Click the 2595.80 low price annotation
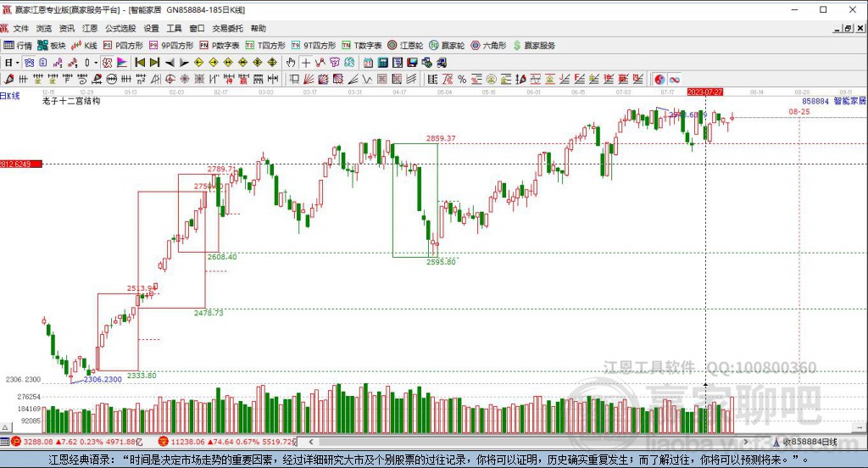This screenshot has width=868, height=468. (441, 262)
